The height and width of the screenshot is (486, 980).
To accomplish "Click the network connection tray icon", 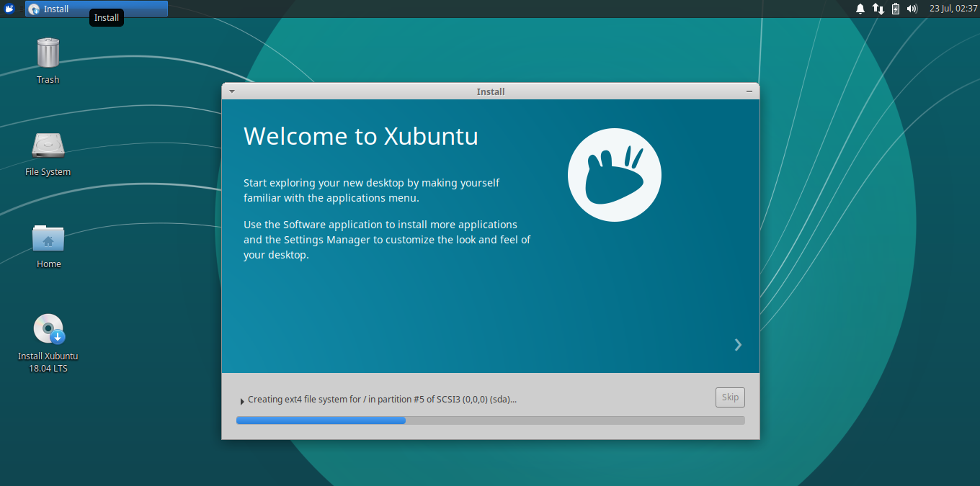I will tap(878, 9).
